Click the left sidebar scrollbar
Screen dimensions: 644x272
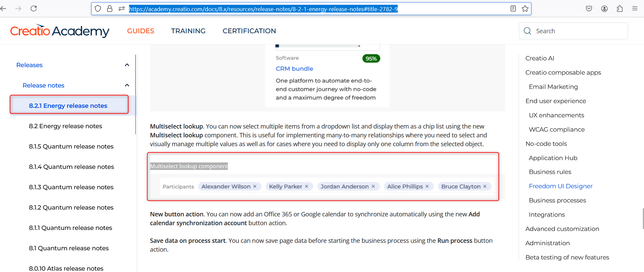136,94
